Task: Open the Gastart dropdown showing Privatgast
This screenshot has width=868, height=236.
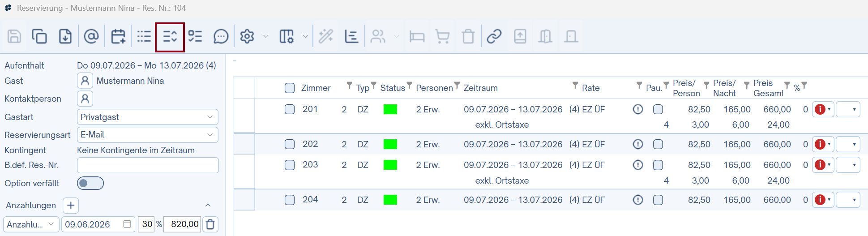Action: 148,117
